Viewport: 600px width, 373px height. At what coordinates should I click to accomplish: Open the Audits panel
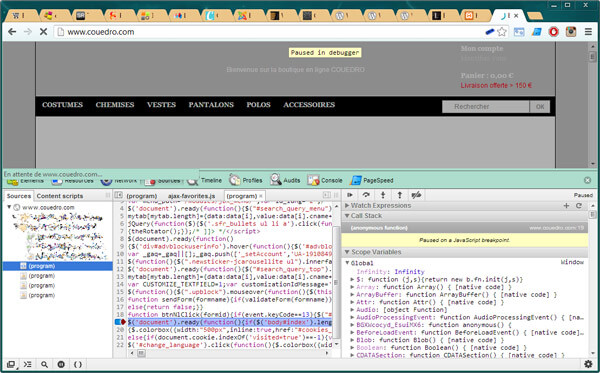pyautogui.click(x=285, y=180)
